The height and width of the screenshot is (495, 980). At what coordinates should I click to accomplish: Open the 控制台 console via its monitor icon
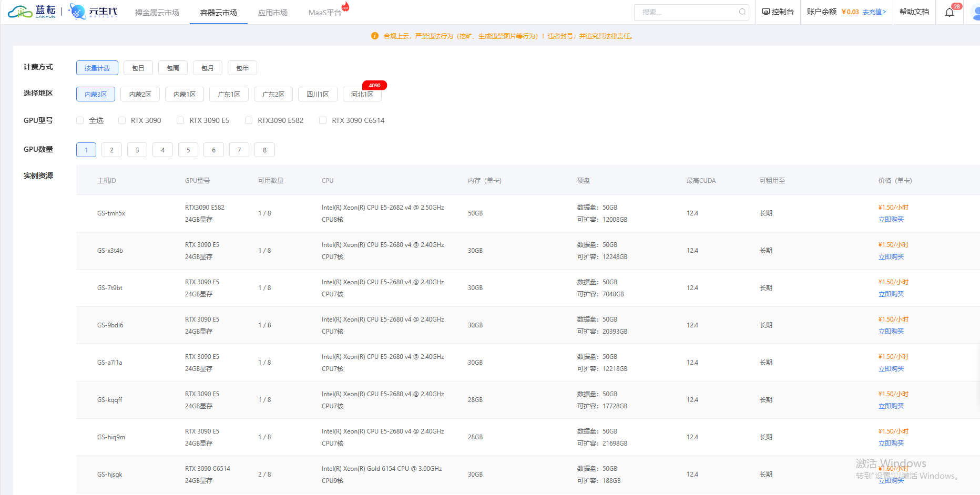coord(766,12)
